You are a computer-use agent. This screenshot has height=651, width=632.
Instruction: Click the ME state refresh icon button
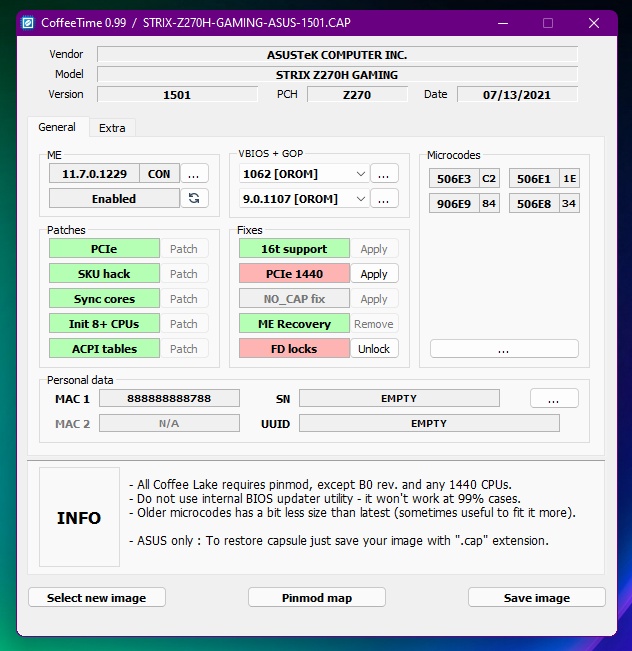(x=194, y=198)
